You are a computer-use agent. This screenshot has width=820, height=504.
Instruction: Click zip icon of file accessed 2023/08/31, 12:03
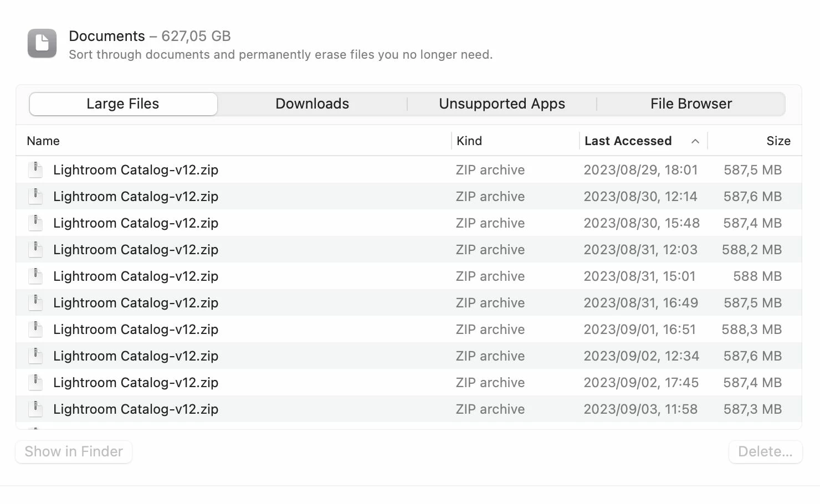point(35,249)
